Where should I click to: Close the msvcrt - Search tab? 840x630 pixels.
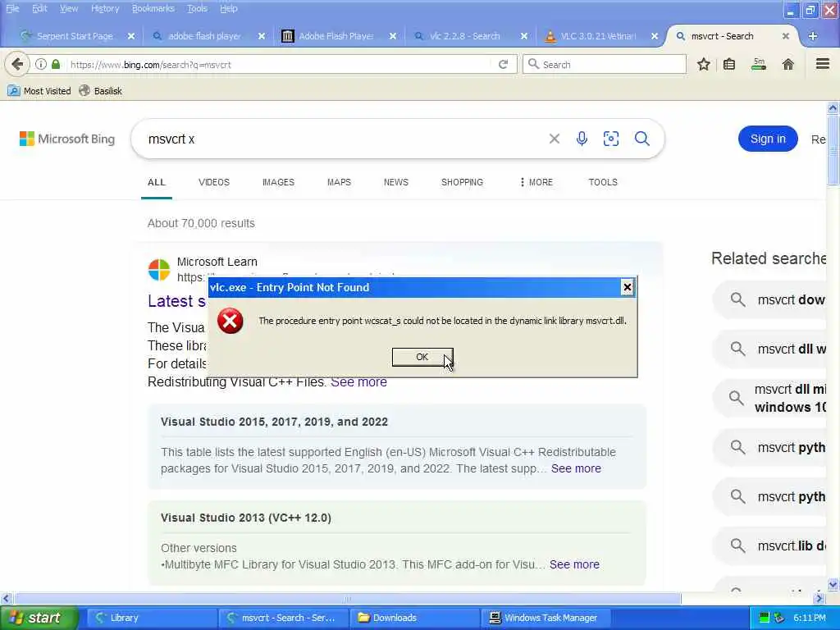785,36
